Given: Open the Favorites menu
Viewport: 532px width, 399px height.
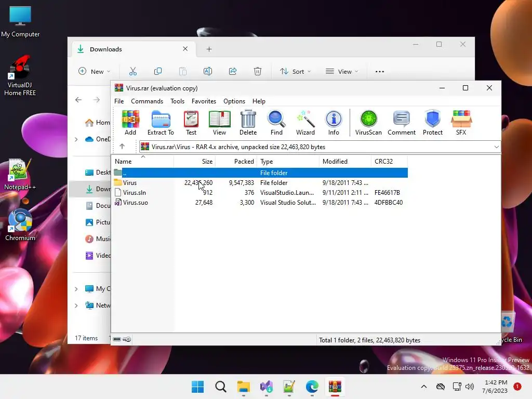Looking at the screenshot, I should click(x=204, y=101).
